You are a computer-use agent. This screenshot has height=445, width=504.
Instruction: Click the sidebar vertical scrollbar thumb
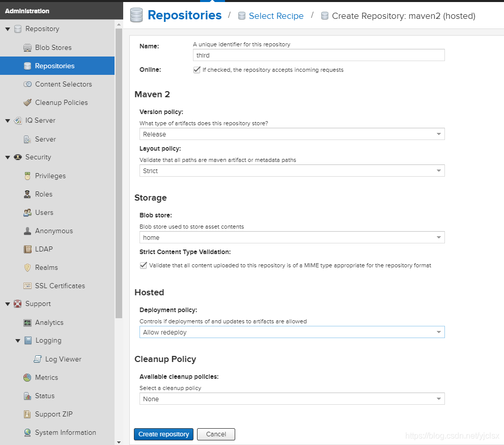(x=119, y=173)
